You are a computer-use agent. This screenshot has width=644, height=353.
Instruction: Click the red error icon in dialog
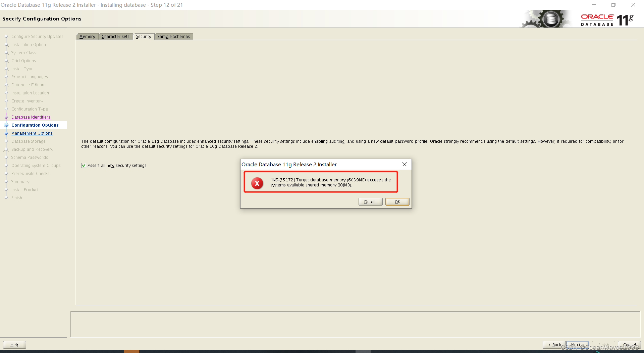pyautogui.click(x=257, y=183)
